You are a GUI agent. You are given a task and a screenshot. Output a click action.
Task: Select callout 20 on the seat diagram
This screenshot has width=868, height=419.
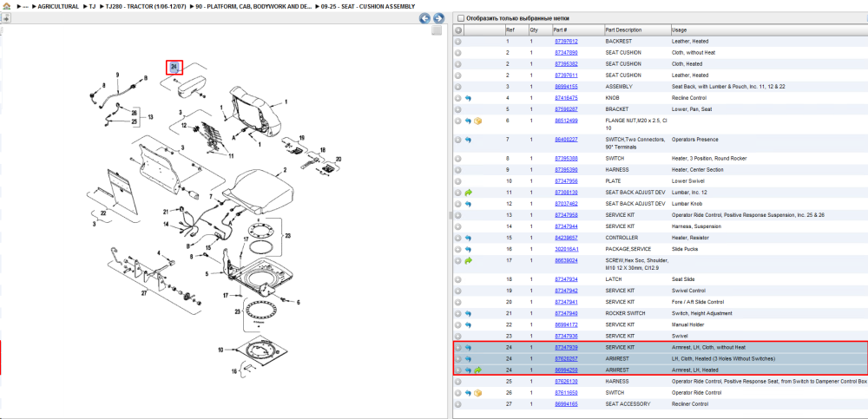(339, 160)
